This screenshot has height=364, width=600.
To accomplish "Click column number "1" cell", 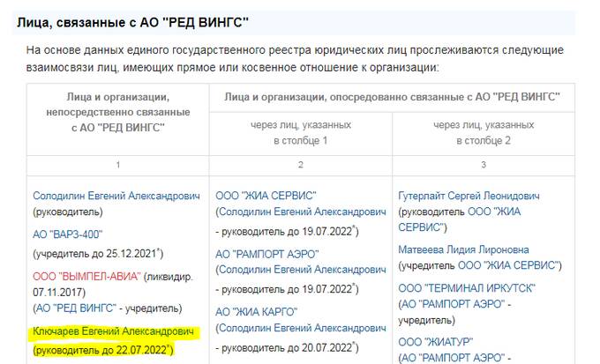I will [118, 165].
